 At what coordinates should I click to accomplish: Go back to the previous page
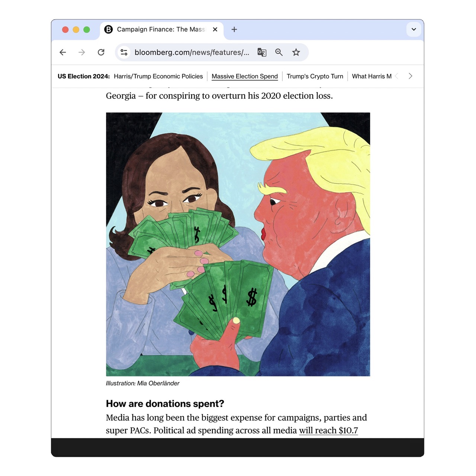click(x=63, y=52)
